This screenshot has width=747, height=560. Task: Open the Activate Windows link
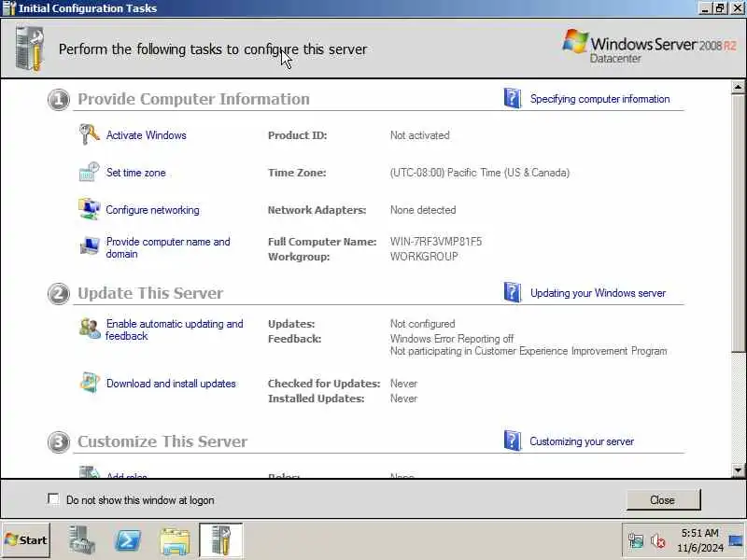pos(146,135)
